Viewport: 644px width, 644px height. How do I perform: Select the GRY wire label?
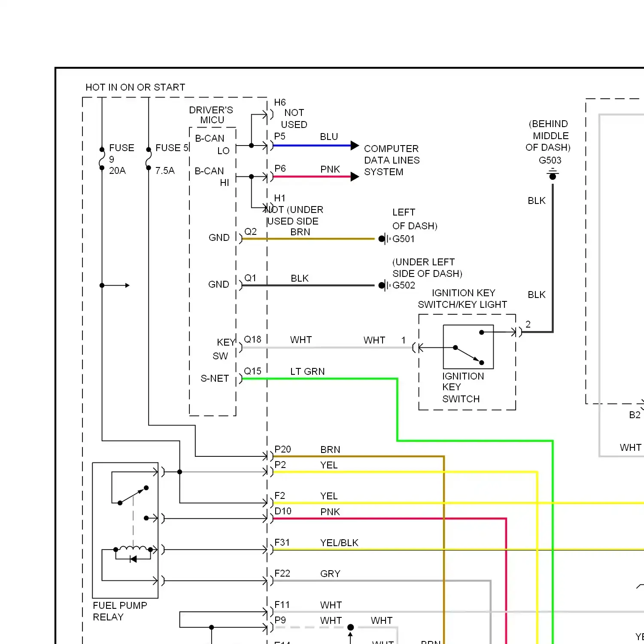point(330,574)
